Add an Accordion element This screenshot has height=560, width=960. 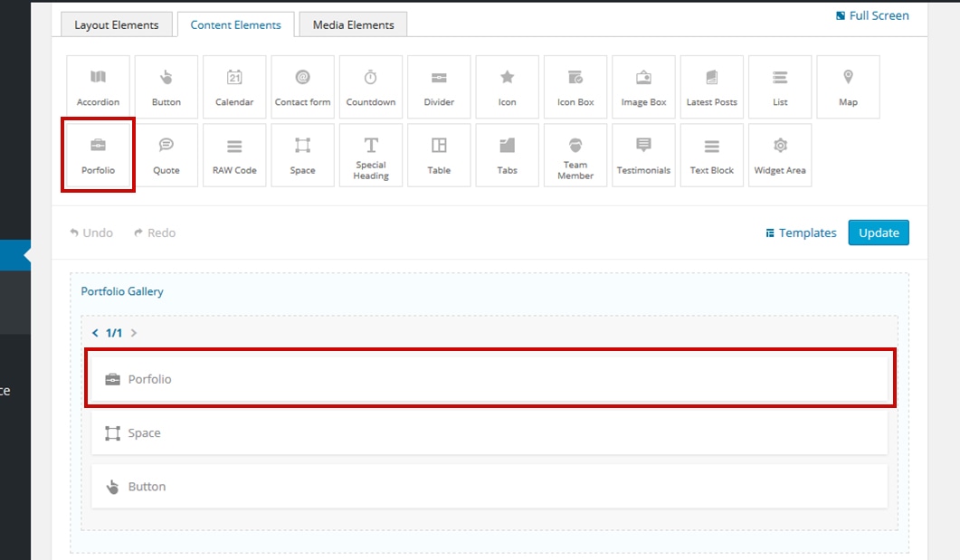(98, 87)
